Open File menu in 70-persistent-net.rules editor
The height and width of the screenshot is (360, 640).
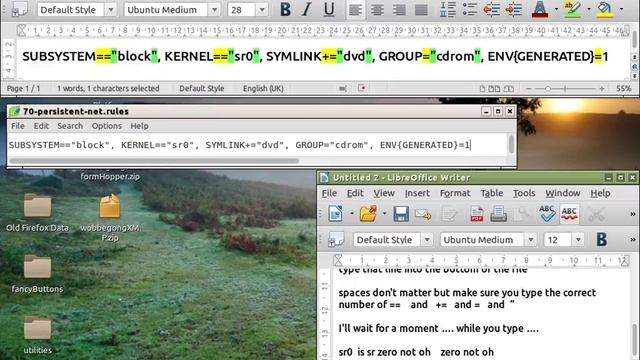[18, 126]
